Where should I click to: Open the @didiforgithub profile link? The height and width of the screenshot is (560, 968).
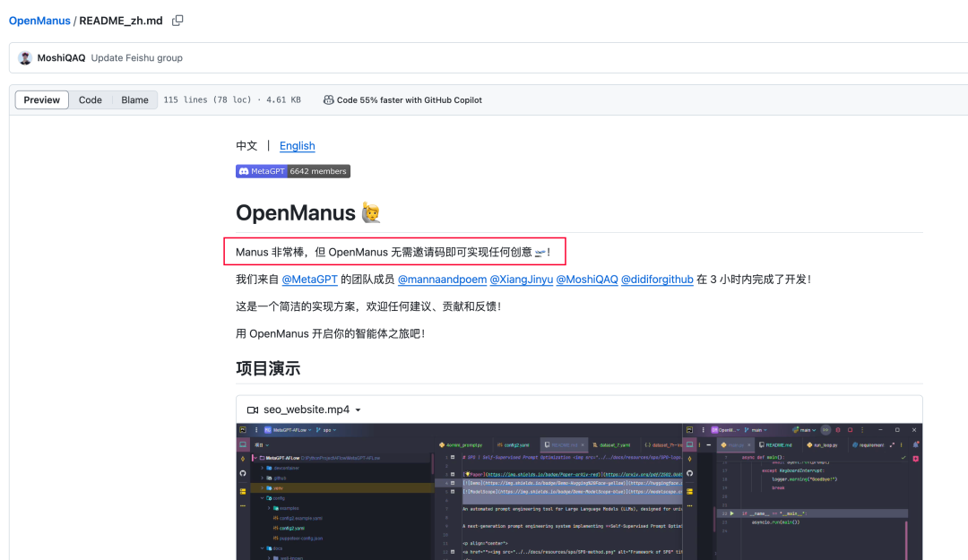point(657,279)
